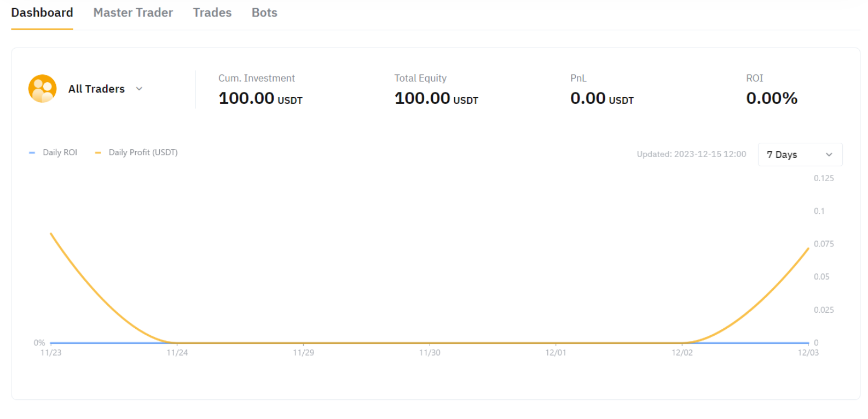The image size is (868, 419).
Task: Click the 12/02 date label on chart axis
Action: coord(682,353)
